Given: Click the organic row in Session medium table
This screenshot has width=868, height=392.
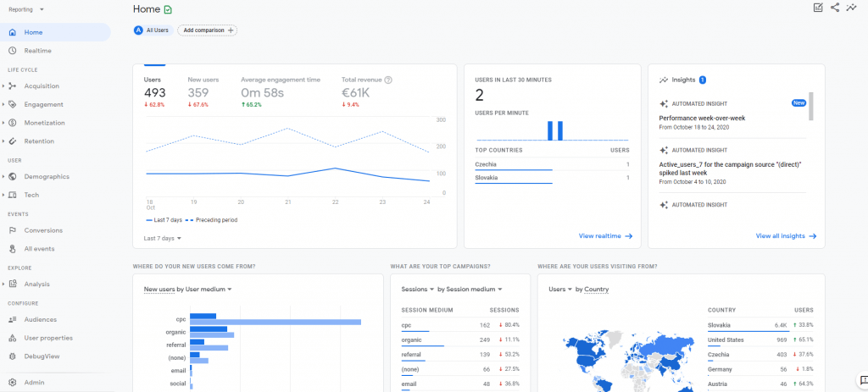Looking at the screenshot, I should tap(460, 340).
